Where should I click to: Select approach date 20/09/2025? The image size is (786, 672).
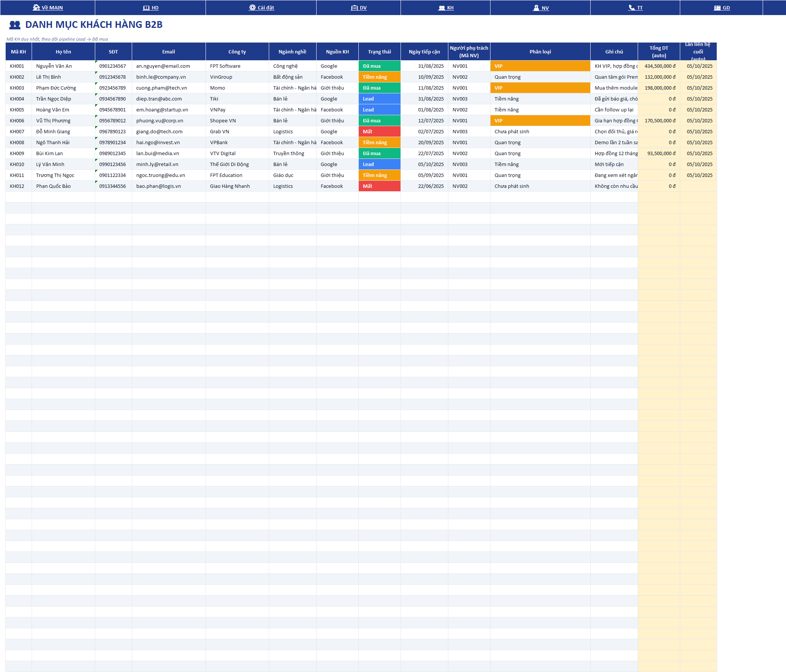pos(425,143)
